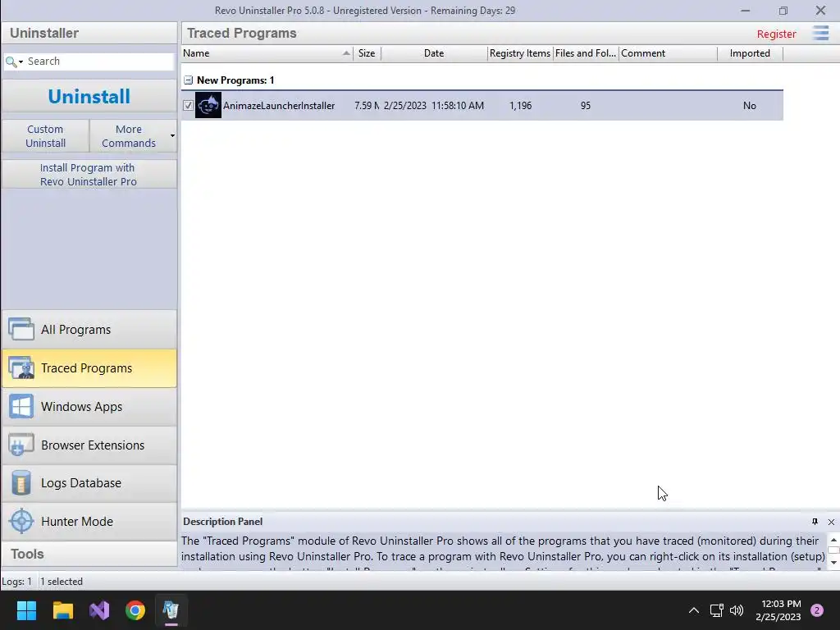The height and width of the screenshot is (630, 840).
Task: Expand the Tools section
Action: coord(89,554)
